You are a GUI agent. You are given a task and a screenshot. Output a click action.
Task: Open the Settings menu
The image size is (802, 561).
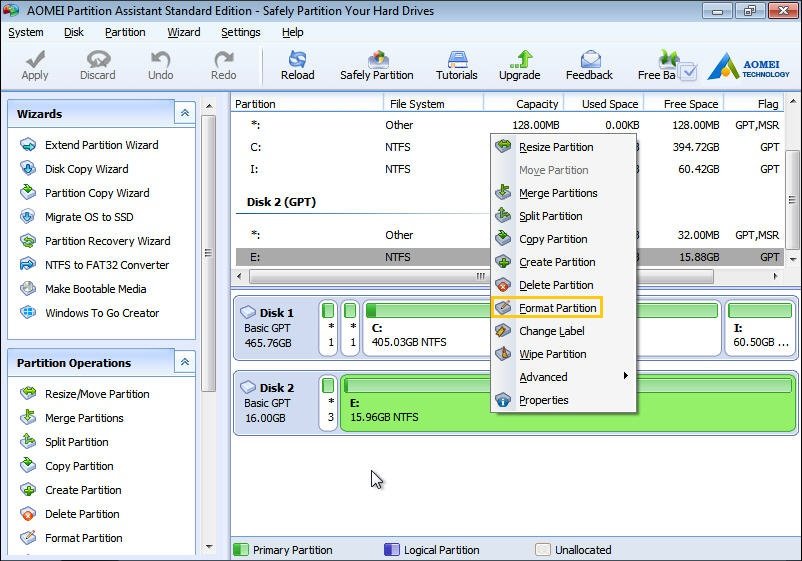pos(240,32)
